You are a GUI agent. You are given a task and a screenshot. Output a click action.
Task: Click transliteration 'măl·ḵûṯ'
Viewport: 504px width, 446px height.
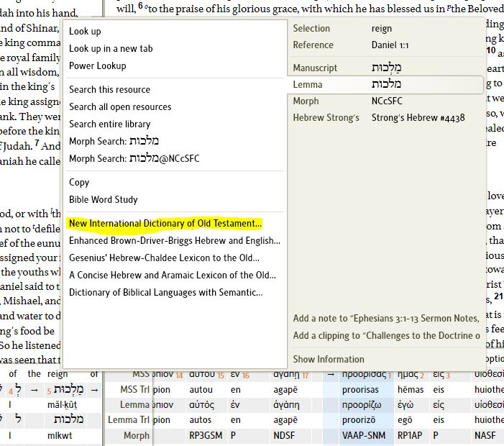[x=62, y=405]
